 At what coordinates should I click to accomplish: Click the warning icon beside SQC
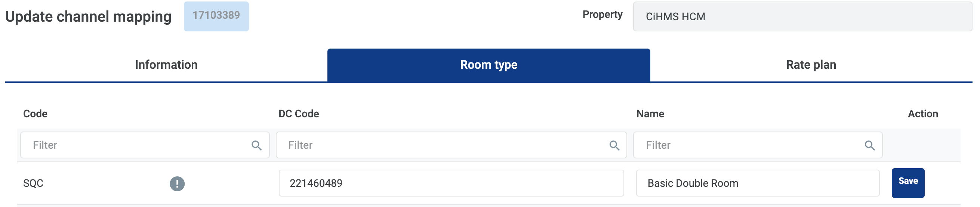(x=177, y=184)
